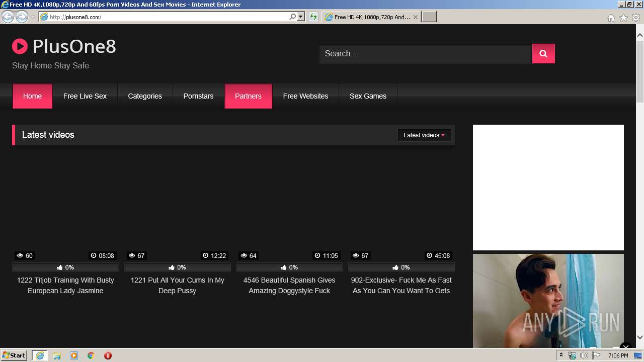Image resolution: width=644 pixels, height=362 pixels.
Task: Click the video thumbnail with 45:08 duration
Action: 401,206
